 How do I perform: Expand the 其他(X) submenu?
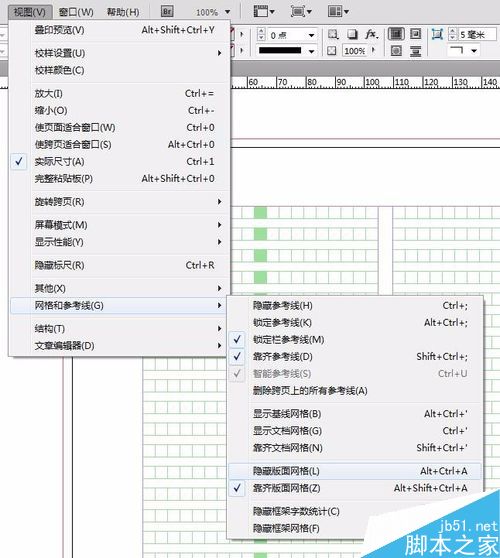pyautogui.click(x=120, y=288)
